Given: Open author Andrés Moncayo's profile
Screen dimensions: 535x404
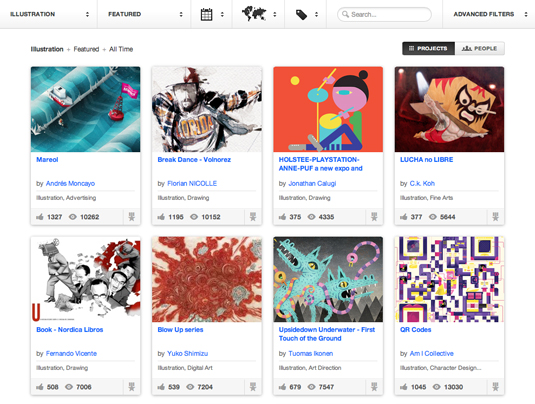Looking at the screenshot, I should (x=70, y=184).
